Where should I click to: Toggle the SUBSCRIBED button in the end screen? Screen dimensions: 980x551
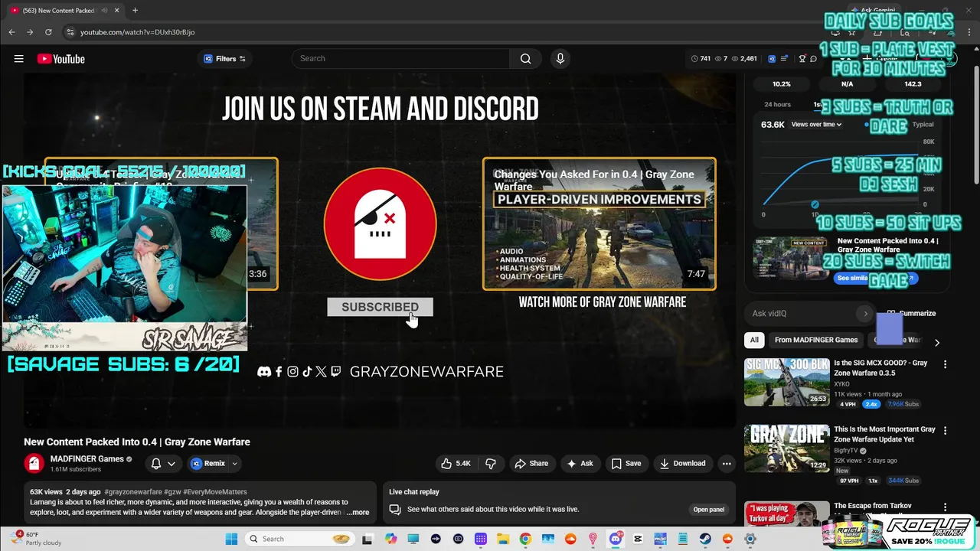[x=380, y=307]
